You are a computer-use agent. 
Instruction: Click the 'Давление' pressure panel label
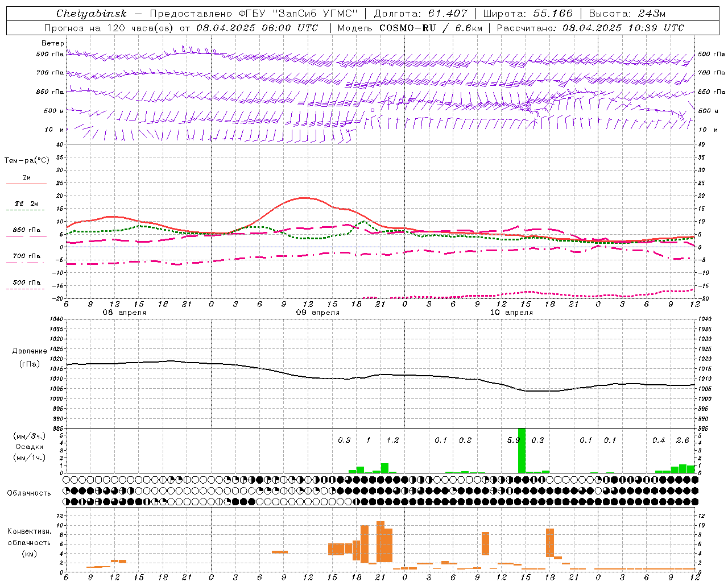pyautogui.click(x=30, y=351)
